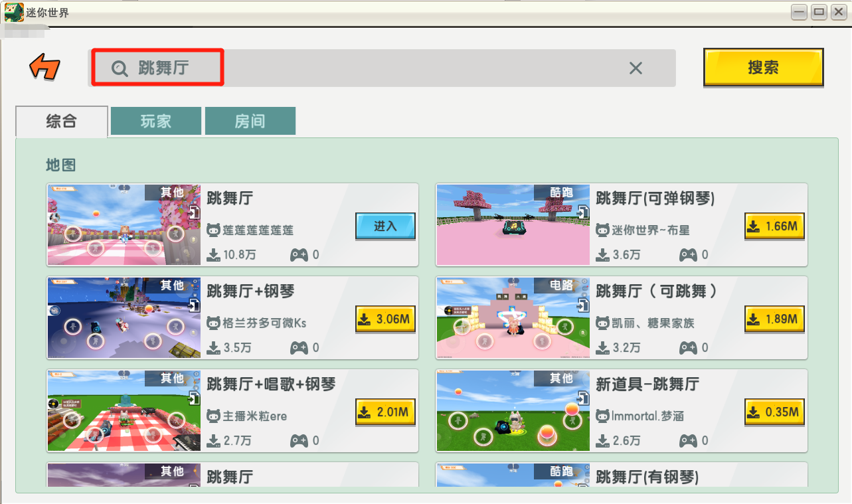
Task: Open thumbnail of 跳舞厅+唱歌+钢琴 map
Action: [124, 411]
